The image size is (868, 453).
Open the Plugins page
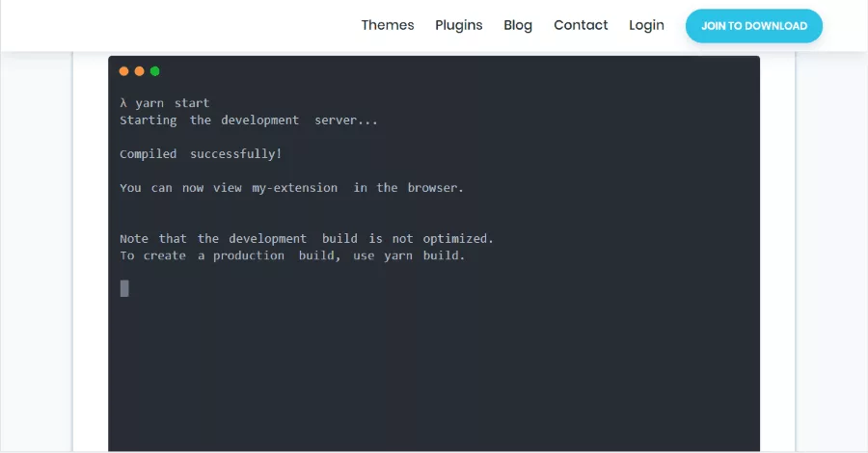click(458, 25)
